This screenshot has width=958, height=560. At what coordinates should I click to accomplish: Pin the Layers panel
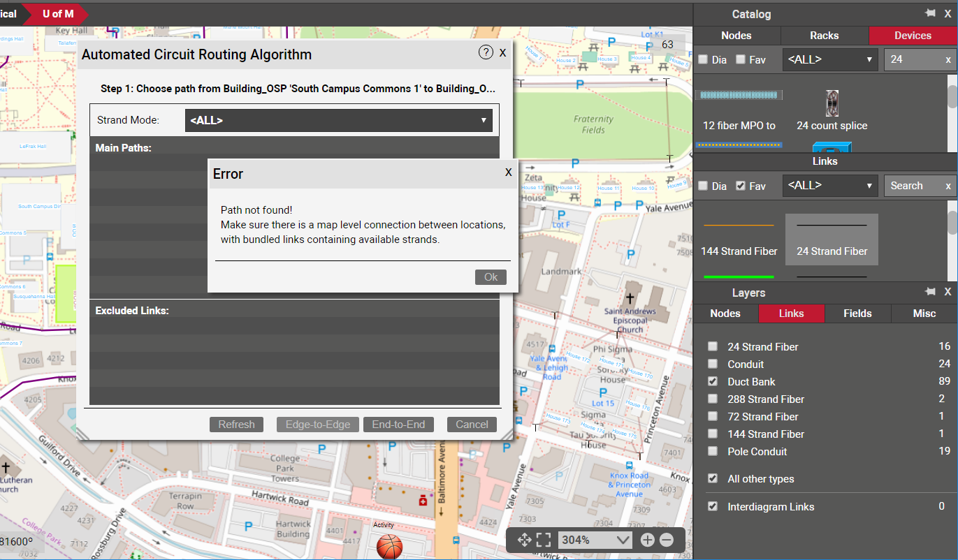point(930,291)
